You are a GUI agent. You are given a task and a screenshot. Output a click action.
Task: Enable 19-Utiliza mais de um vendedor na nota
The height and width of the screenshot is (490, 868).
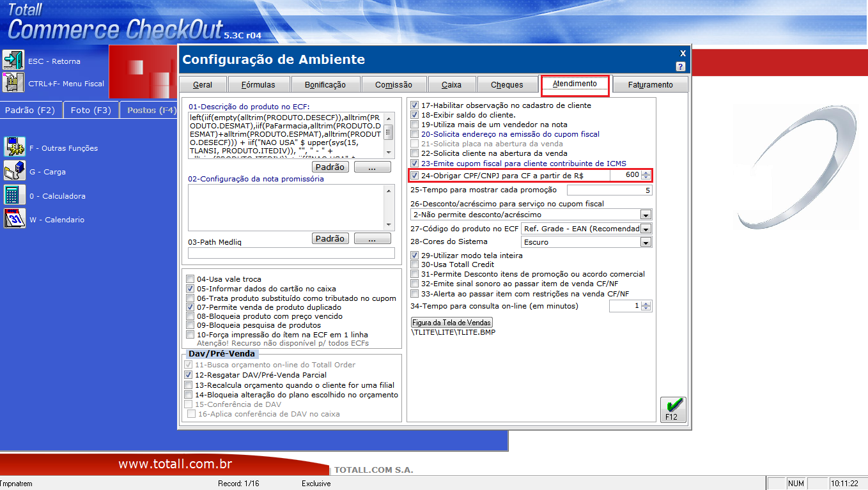point(415,125)
